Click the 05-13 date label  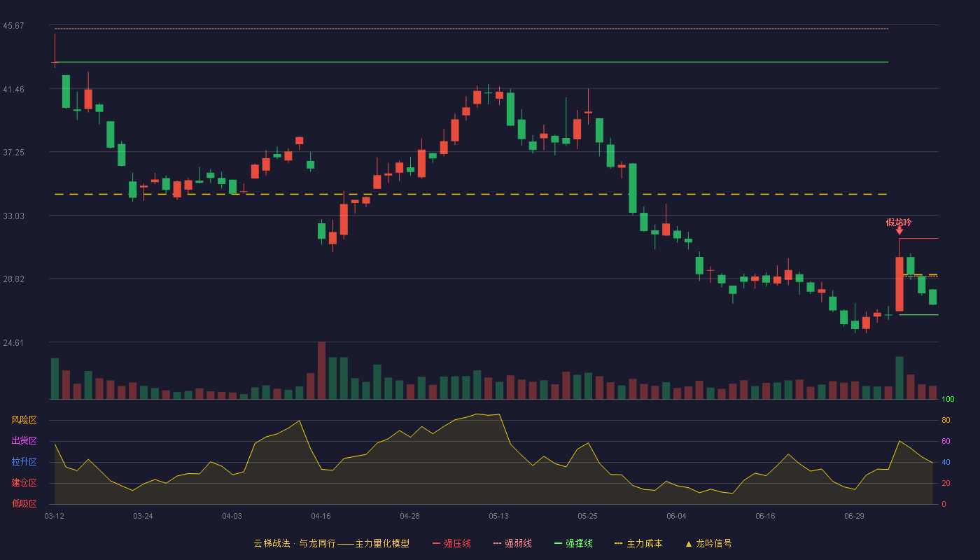coord(498,516)
